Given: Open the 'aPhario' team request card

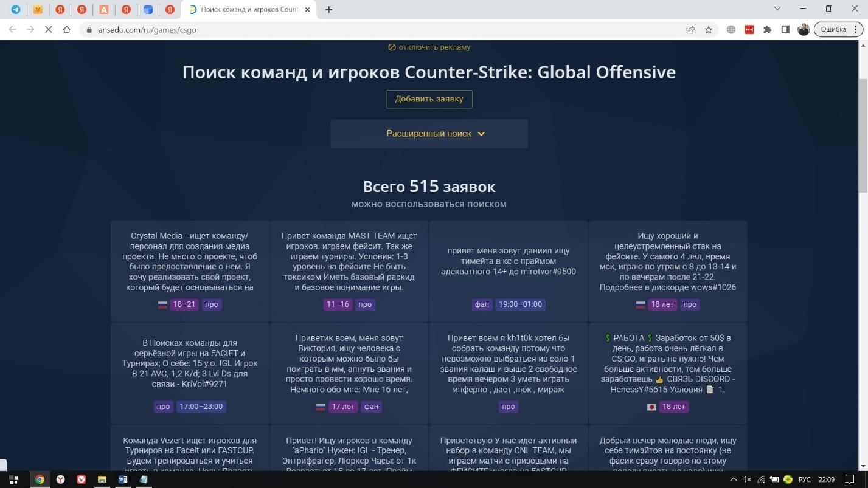Looking at the screenshot, I should [x=349, y=448].
